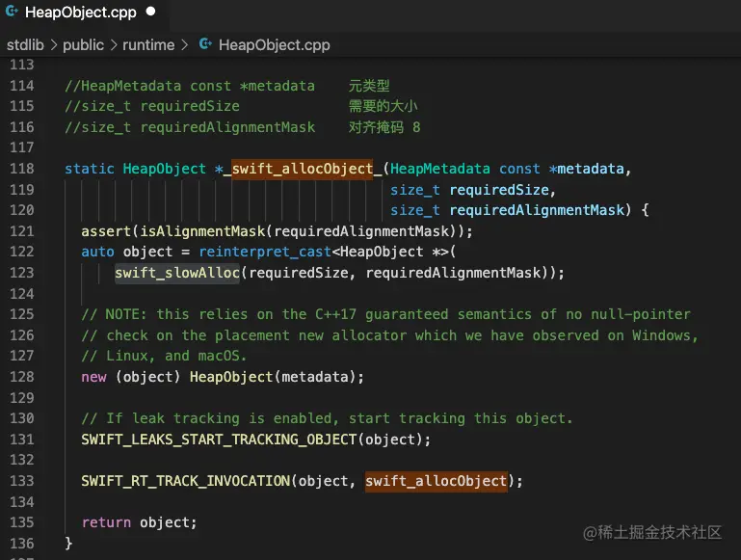741x560 pixels.
Task: Click 'const' keyword on line 118
Action: [x=519, y=169]
